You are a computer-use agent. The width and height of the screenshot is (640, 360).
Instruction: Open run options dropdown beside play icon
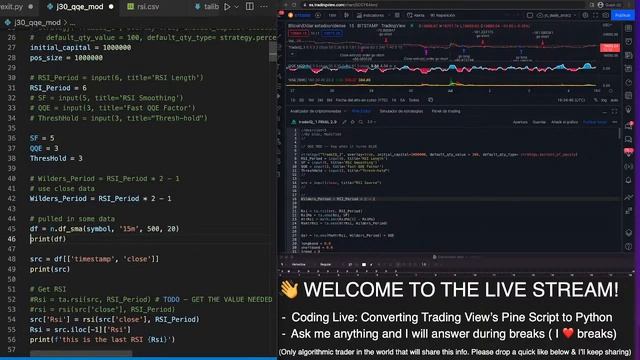click(236, 7)
